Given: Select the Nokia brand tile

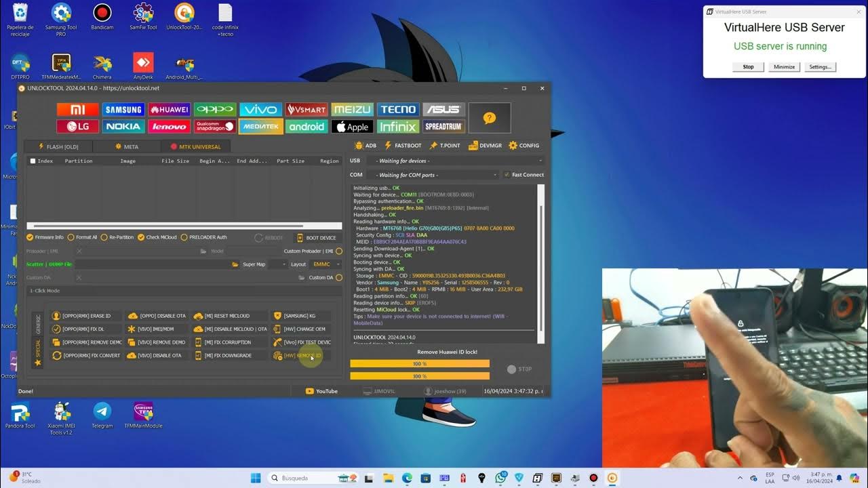Looking at the screenshot, I should tap(123, 127).
